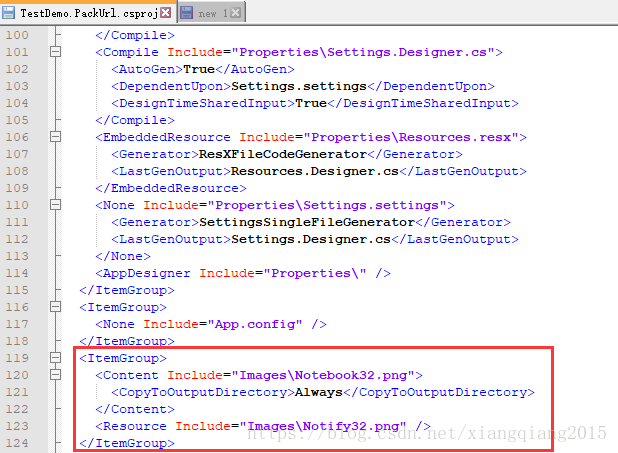The width and height of the screenshot is (618, 453).
Task: Click line number 114 in the margin
Action: point(17,273)
